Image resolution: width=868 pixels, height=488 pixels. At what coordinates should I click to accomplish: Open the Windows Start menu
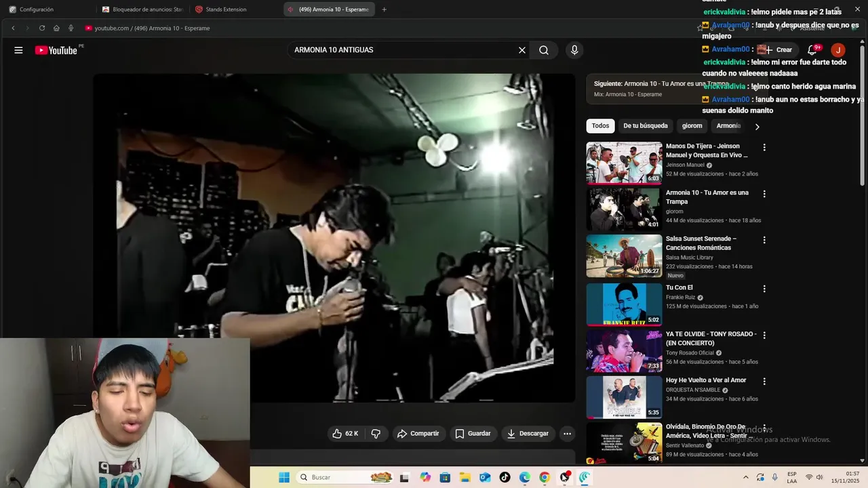pyautogui.click(x=284, y=477)
